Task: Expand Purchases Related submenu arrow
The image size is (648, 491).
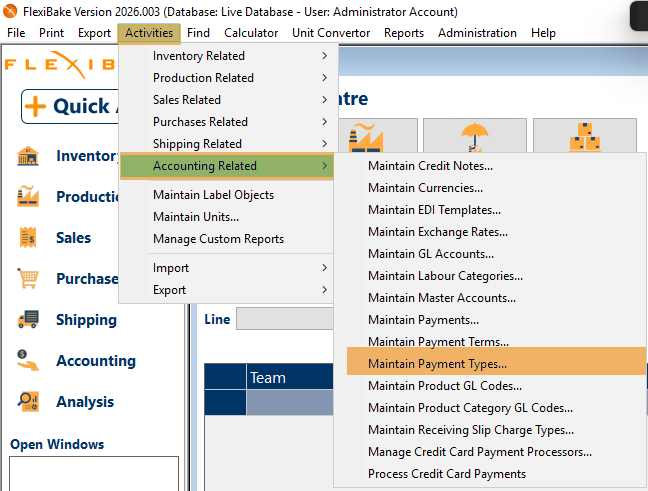Action: point(324,122)
